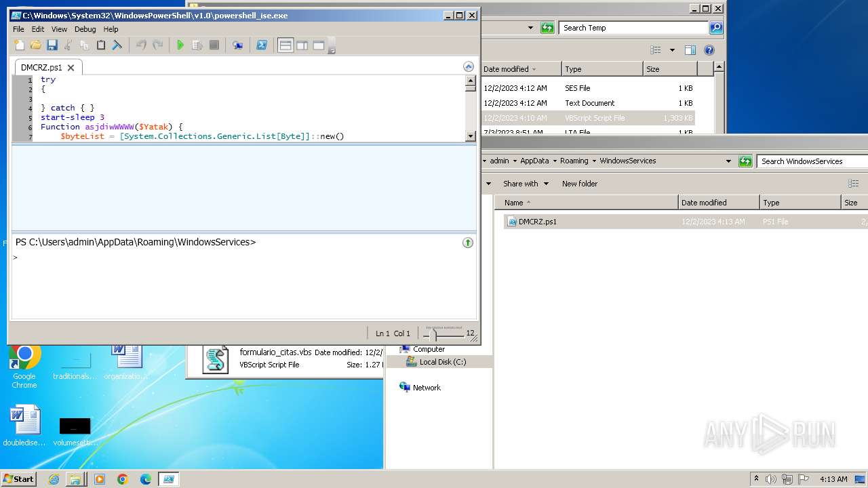Open the Help menu

coord(111,29)
